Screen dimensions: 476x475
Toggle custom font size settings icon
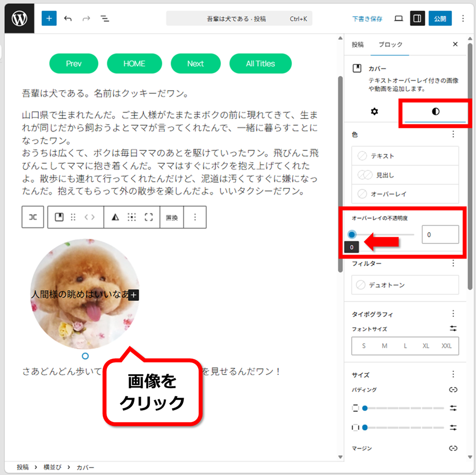(x=453, y=329)
